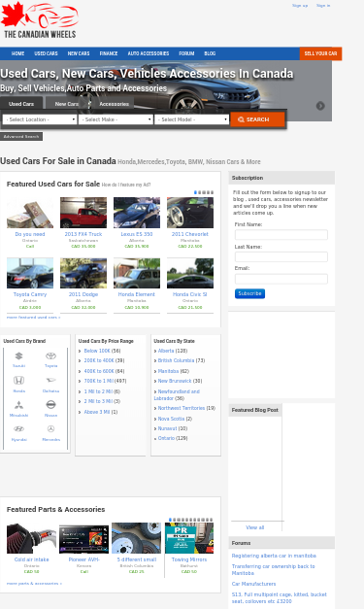Open the Toyota brand icon
The height and width of the screenshot is (609, 364).
[50, 356]
